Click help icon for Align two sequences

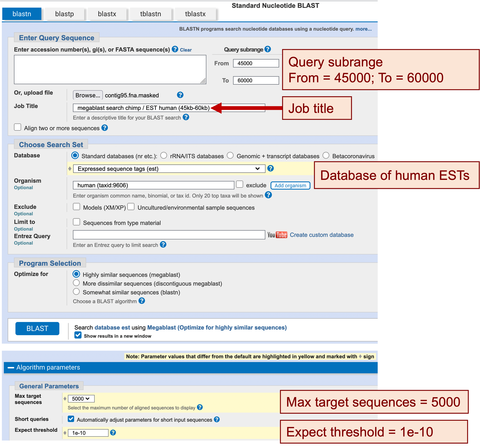(x=105, y=128)
